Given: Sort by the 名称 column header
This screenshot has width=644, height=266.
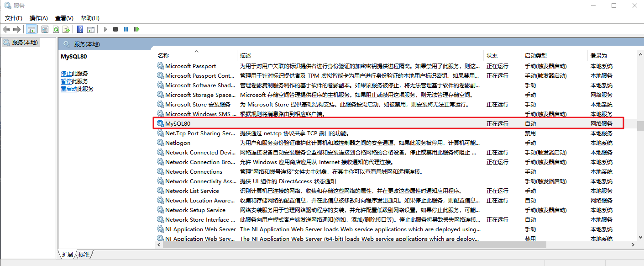Looking at the screenshot, I should coord(196,55).
